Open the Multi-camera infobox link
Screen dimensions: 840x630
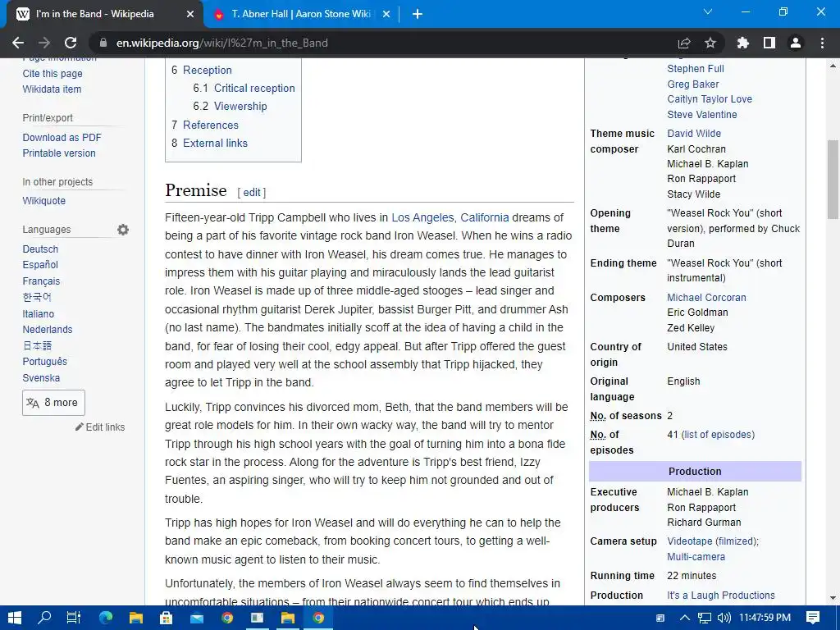pyautogui.click(x=696, y=557)
